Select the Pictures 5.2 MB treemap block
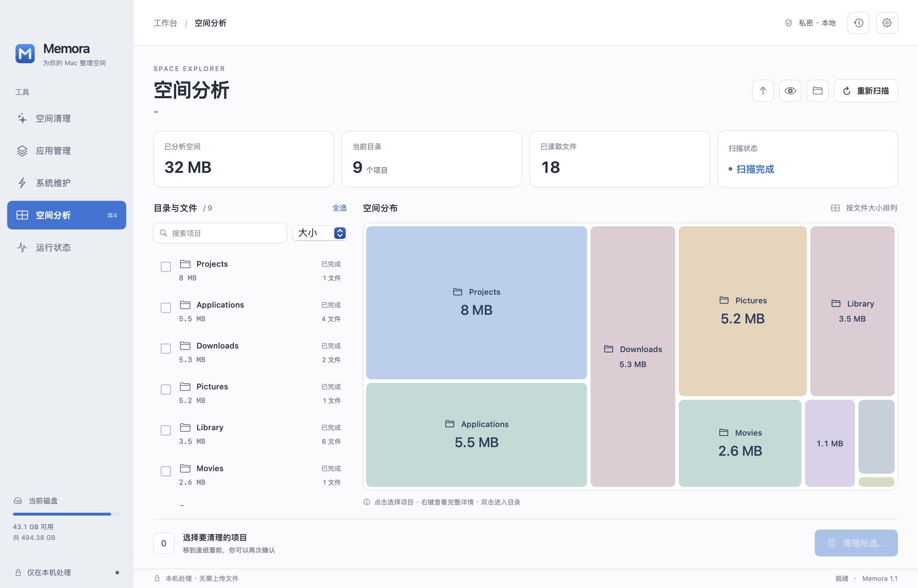The height and width of the screenshot is (588, 918). [x=742, y=311]
